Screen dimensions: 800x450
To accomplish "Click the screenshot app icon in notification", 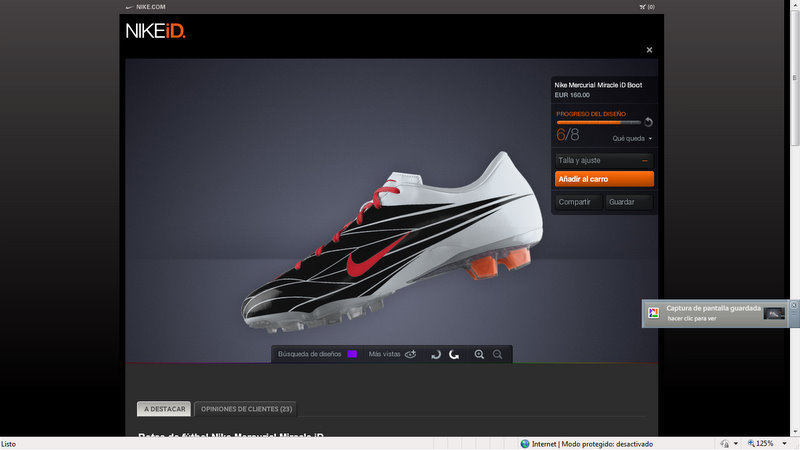I will (x=654, y=313).
